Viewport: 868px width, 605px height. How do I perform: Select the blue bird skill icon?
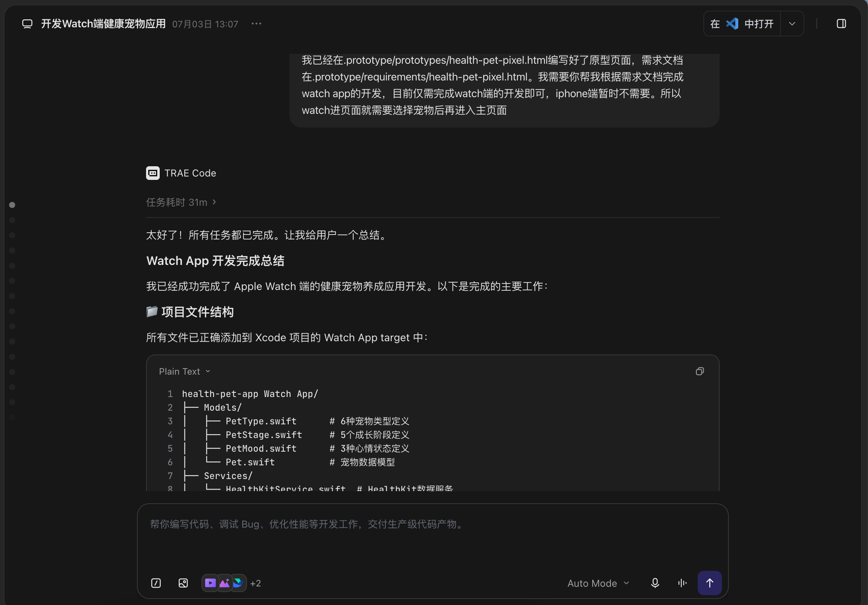tap(238, 583)
